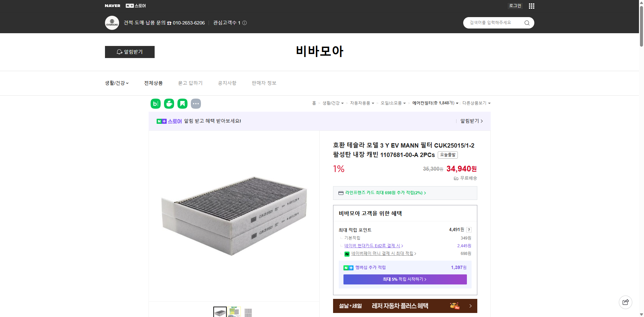644x317 pixels.
Task: Expand the 에어컨필터 breadcrumb dropdown
Action: click(x=458, y=103)
